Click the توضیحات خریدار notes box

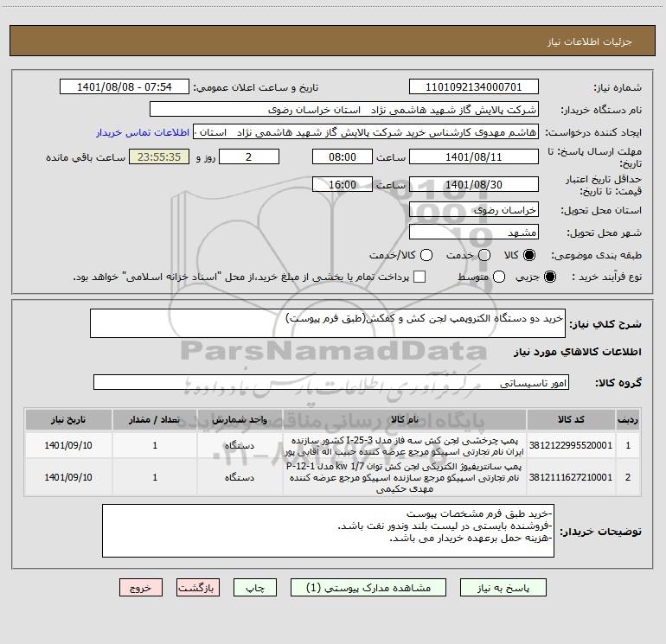tap(328, 531)
